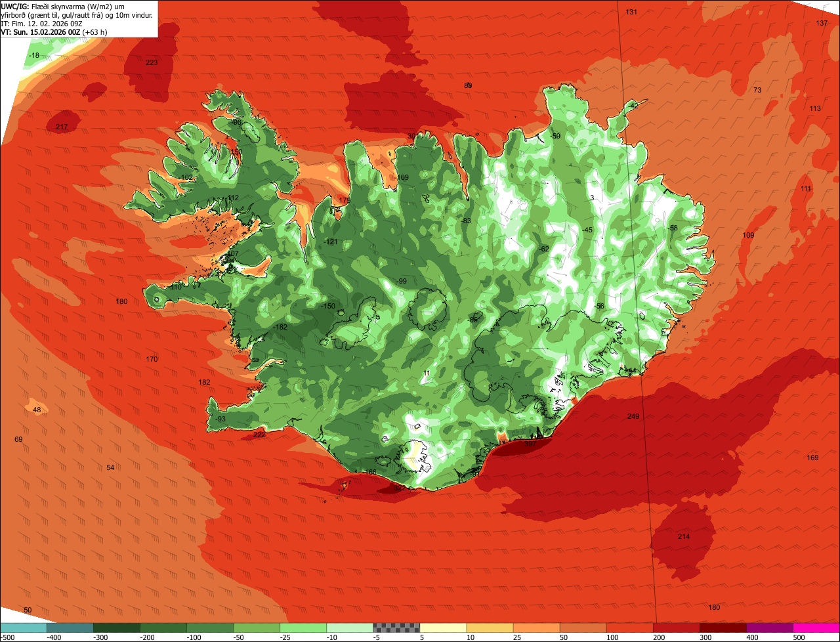840x642 pixels.
Task: Select the flux value 249 offshore southeast
Action: [633, 416]
